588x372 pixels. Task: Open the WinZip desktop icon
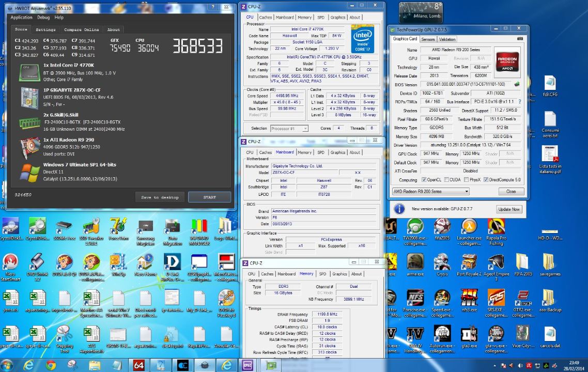point(118,265)
